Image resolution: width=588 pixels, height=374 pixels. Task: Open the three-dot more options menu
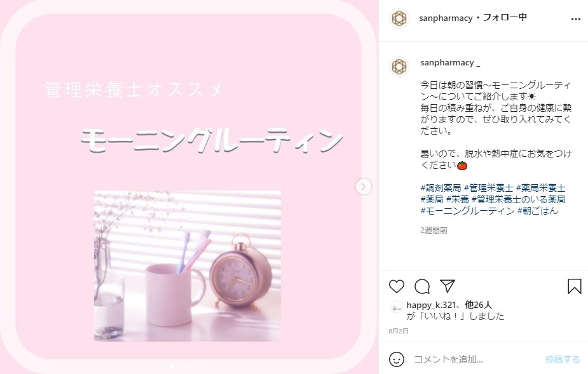click(x=576, y=19)
